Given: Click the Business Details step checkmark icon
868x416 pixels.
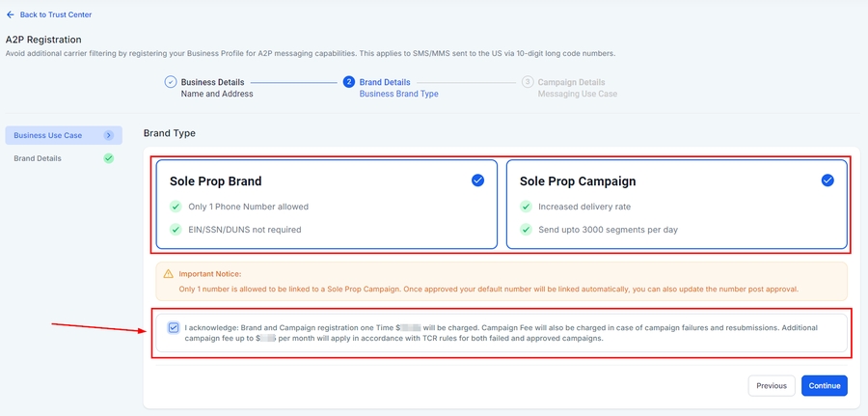Looking at the screenshot, I should coord(171,83).
